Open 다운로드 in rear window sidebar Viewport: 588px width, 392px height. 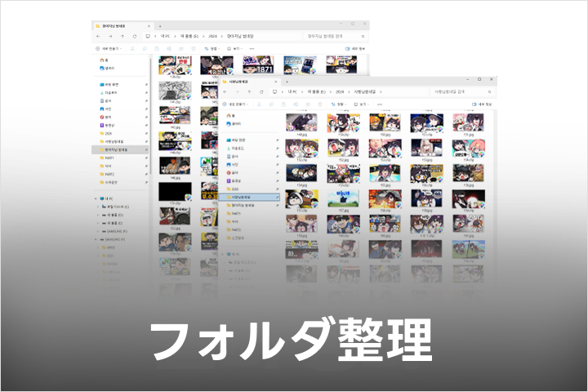(109, 92)
